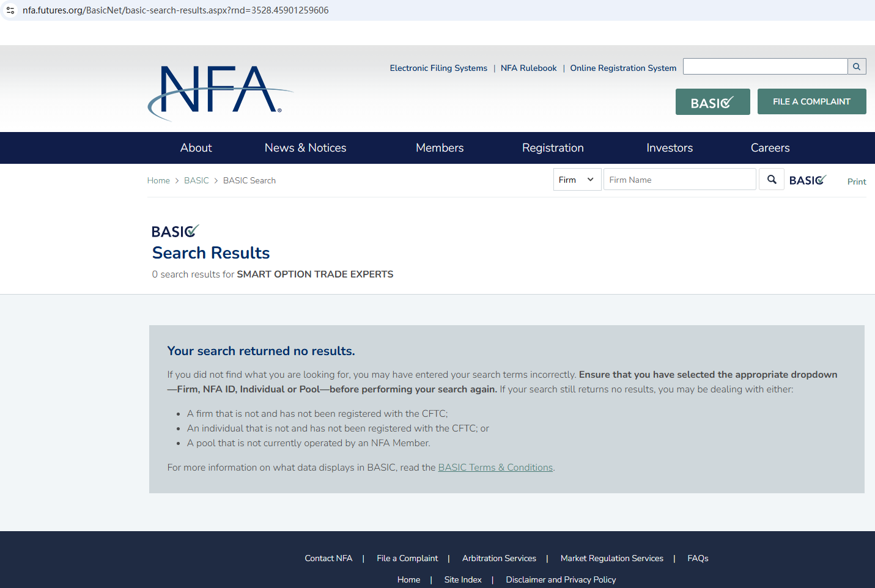The width and height of the screenshot is (875, 588).
Task: Click the BASIC logo above Search Results
Action: (175, 231)
